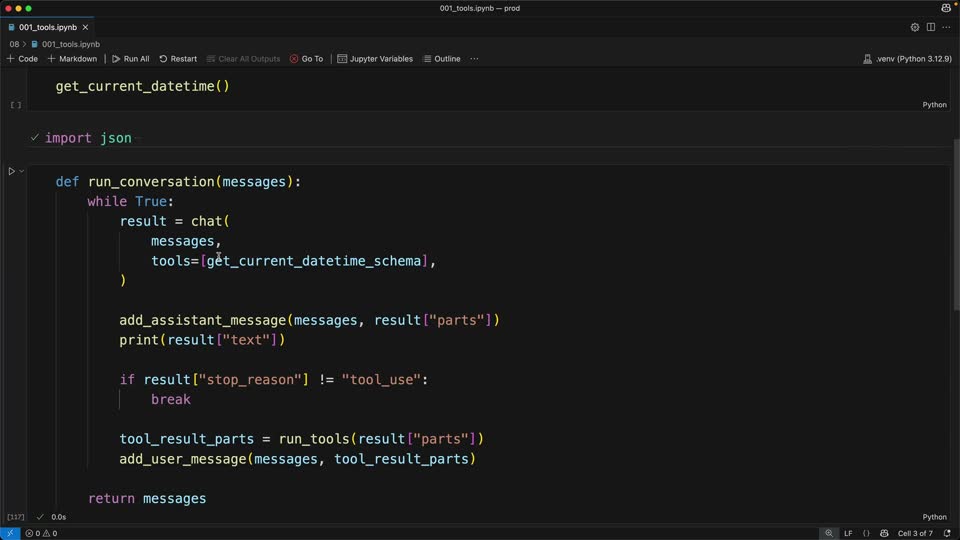Click Cell 3 of 7 indicator
Viewport: 960px width, 540px height.
[915, 533]
